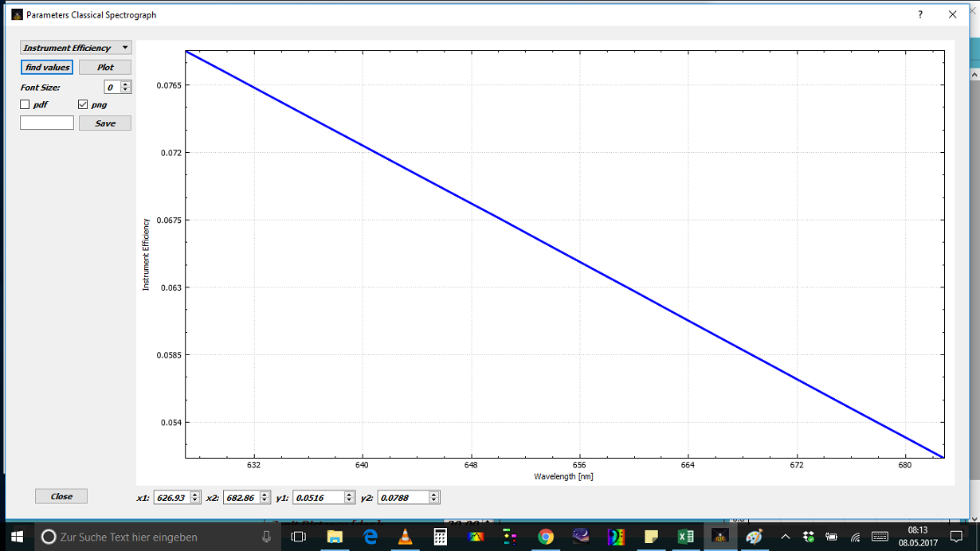
Task: Click the Plot button
Action: pyautogui.click(x=105, y=68)
